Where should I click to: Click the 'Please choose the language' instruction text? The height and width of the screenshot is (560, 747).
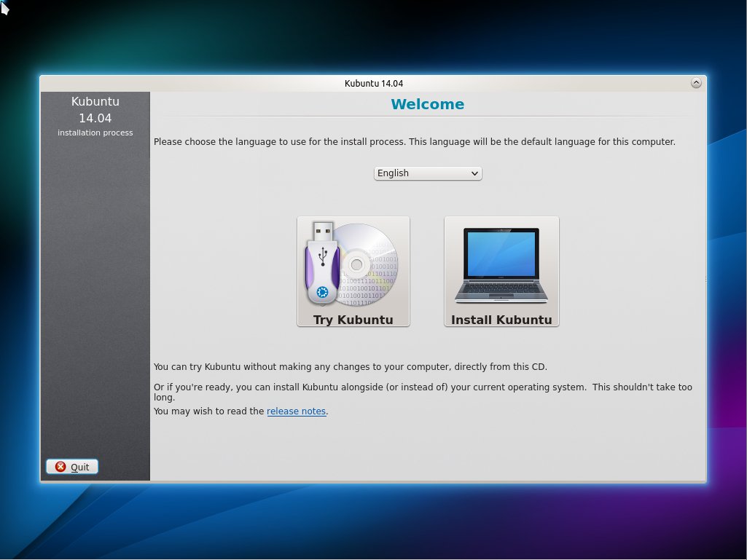pyautogui.click(x=415, y=142)
